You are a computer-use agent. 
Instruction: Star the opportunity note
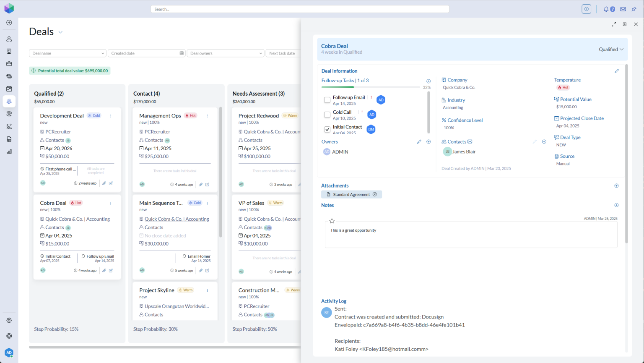coord(332,220)
